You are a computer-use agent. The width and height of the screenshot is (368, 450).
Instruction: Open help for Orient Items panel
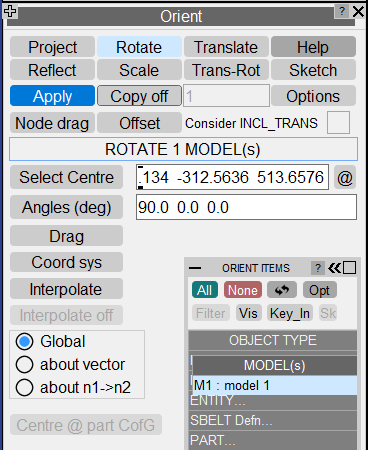(318, 268)
